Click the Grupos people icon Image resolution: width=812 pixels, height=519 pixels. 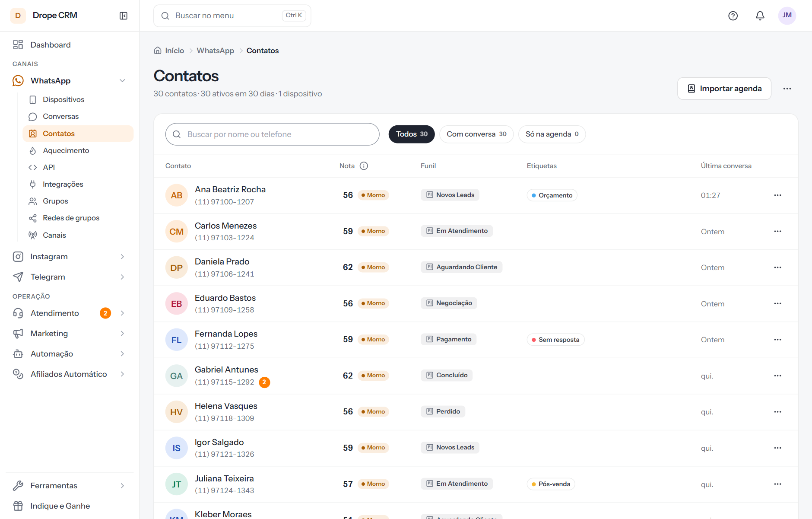[33, 201]
